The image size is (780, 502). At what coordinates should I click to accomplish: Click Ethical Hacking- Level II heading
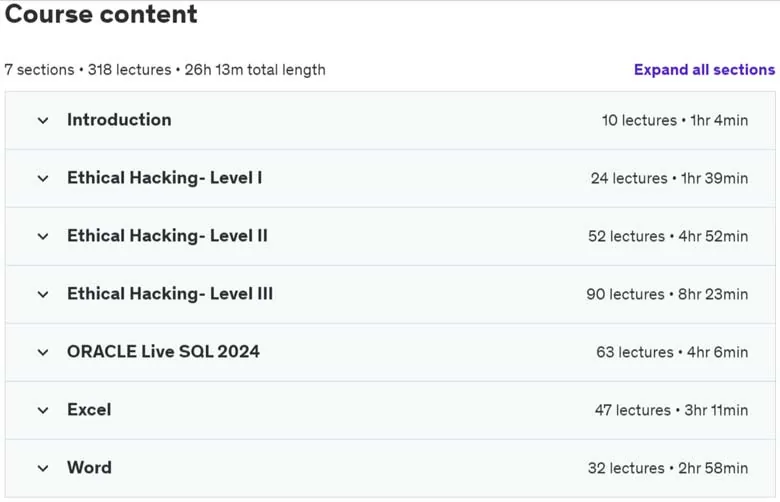168,236
